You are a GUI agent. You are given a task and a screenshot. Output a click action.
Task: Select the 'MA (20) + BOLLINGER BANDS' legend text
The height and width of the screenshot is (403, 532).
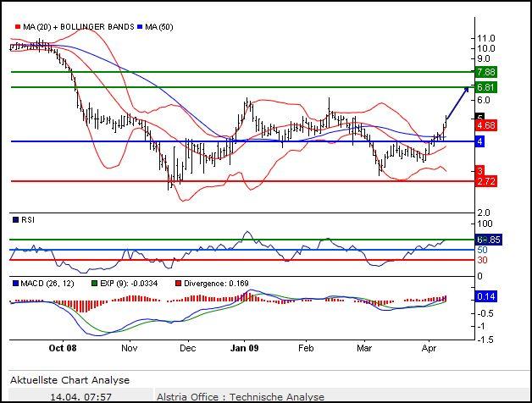[79, 27]
